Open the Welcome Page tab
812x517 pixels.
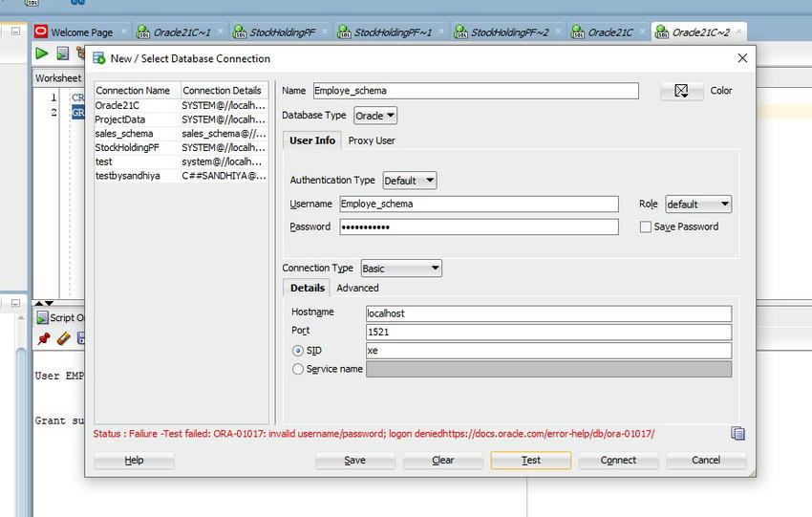point(81,32)
